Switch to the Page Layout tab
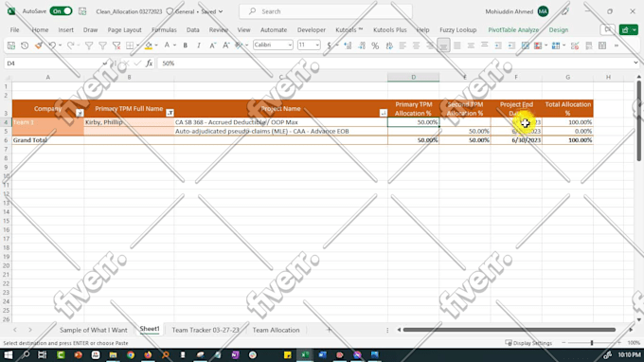This screenshot has width=644, height=362. coord(124,30)
